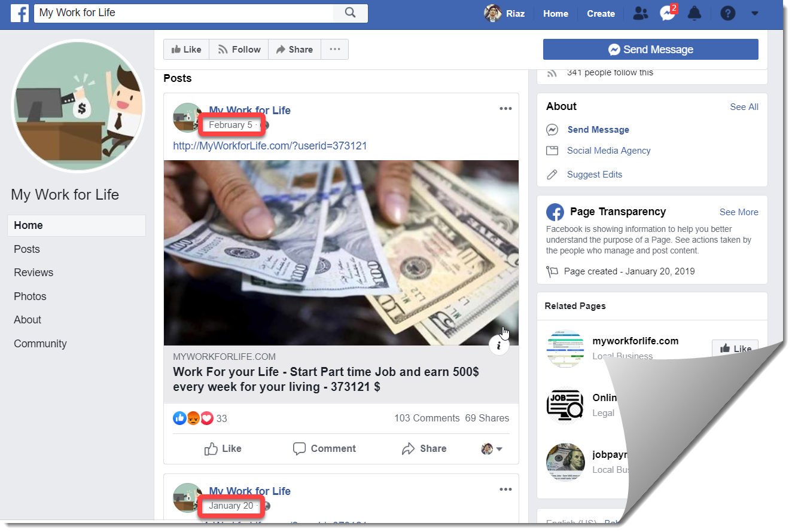Click Home in the top bar
Image resolution: width=792 pixels, height=532 pixels.
pos(556,13)
